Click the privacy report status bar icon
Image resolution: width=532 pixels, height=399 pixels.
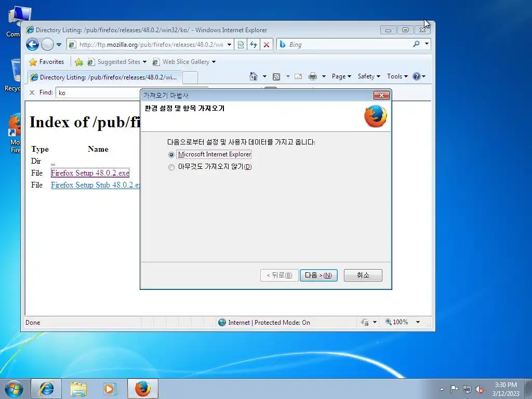coord(365,322)
